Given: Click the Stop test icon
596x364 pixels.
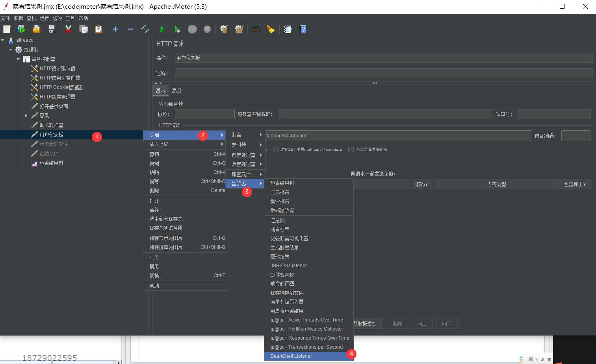Looking at the screenshot, I should point(192,29).
